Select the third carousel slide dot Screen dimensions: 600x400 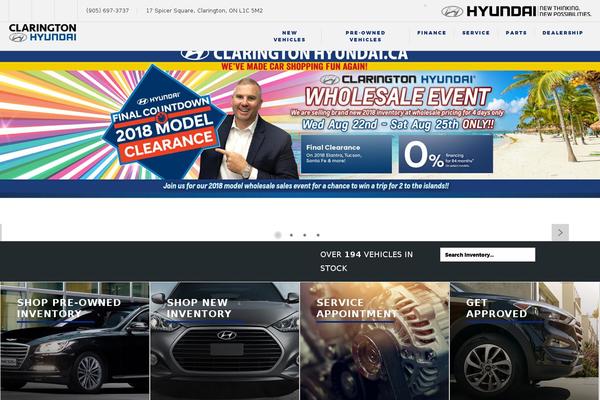pos(305,235)
